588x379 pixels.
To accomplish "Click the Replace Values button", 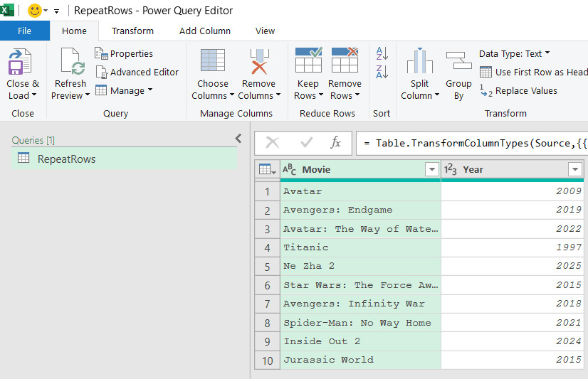I will pos(518,90).
